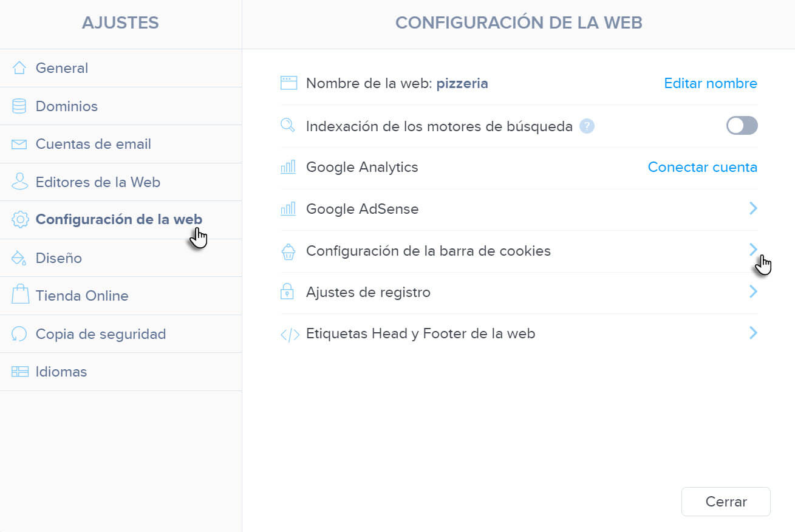The height and width of the screenshot is (532, 795).
Task: Click the help question mark beside Indexación
Action: [587, 126]
